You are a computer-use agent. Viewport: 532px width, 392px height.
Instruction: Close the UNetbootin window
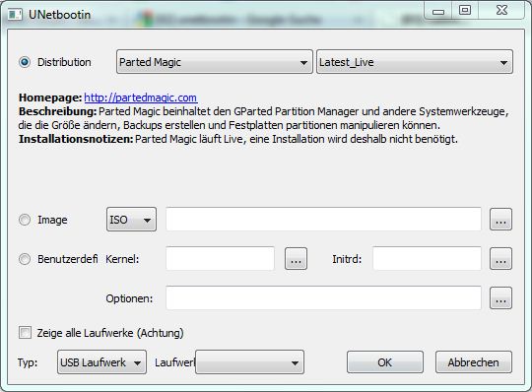coord(501,10)
